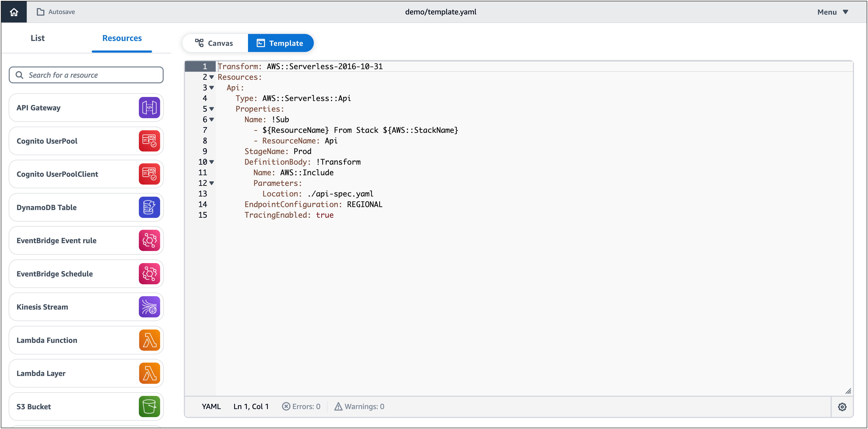The width and height of the screenshot is (868, 429).
Task: Click the EventBridge Event rule icon
Action: 149,240
